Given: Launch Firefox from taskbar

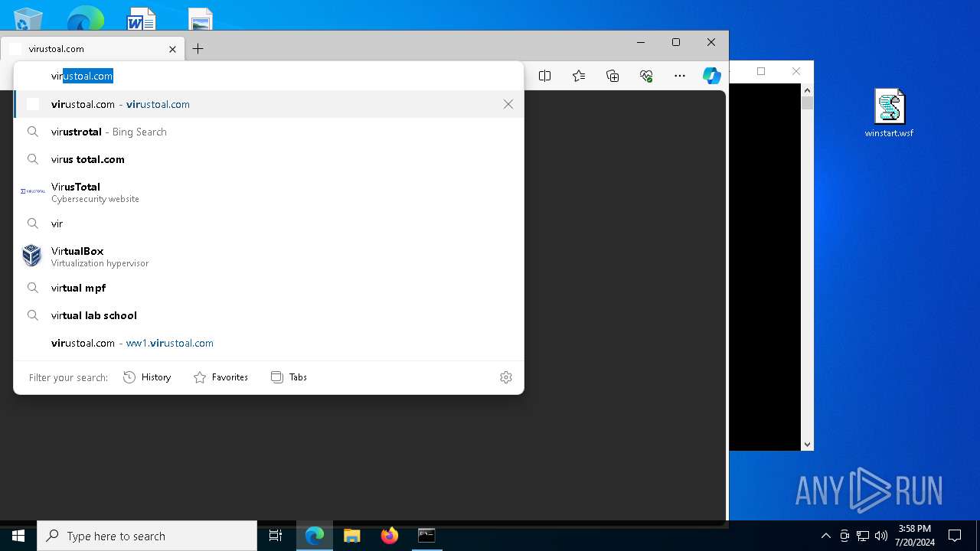Looking at the screenshot, I should [390, 536].
